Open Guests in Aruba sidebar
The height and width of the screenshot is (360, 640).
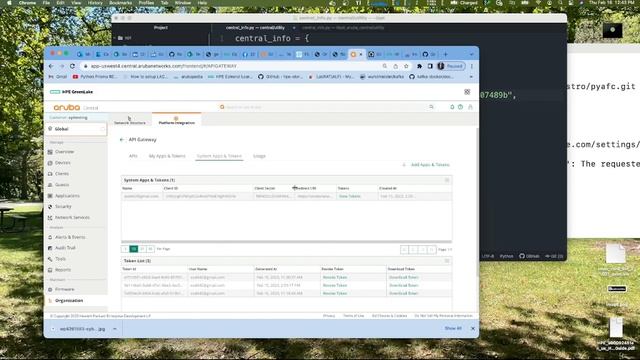62,185
